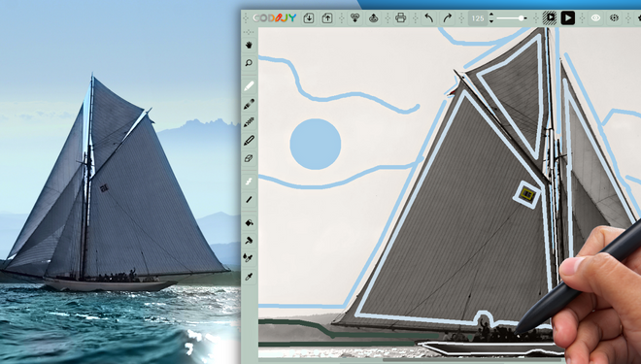Select the Hand pan tool

tap(249, 45)
